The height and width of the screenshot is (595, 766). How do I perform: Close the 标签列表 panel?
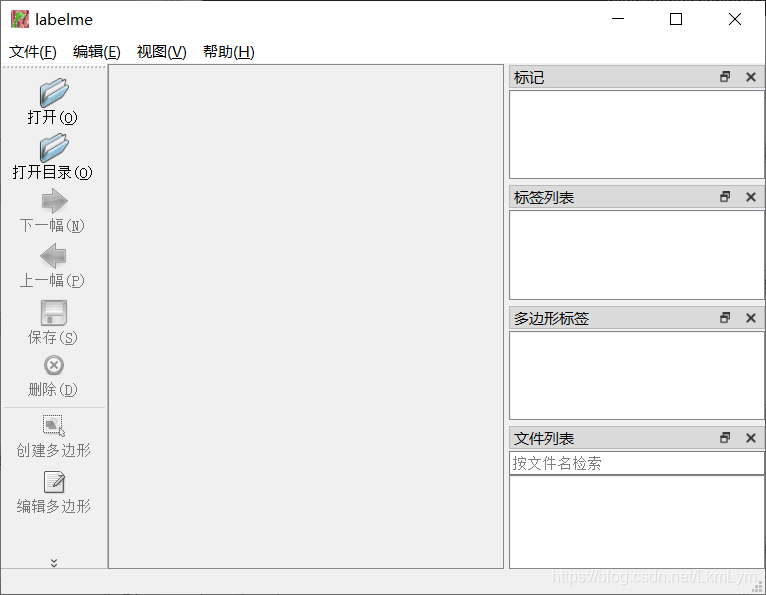751,197
